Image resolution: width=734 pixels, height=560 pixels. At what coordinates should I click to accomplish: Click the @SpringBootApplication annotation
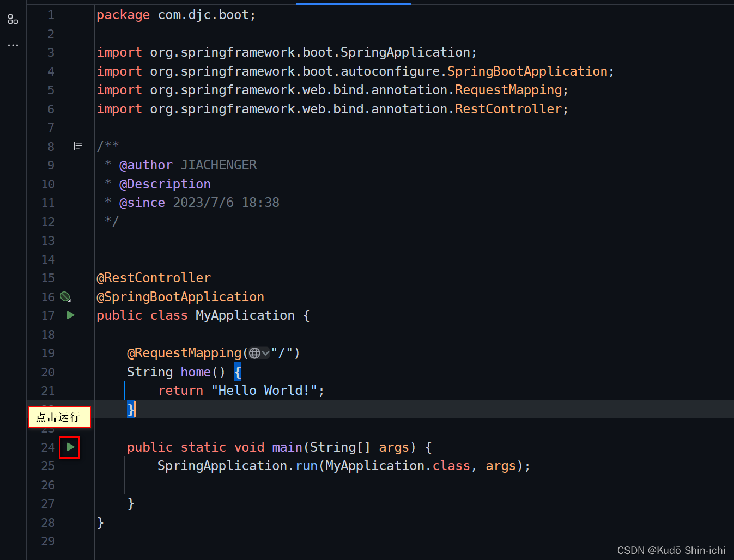coord(180,297)
